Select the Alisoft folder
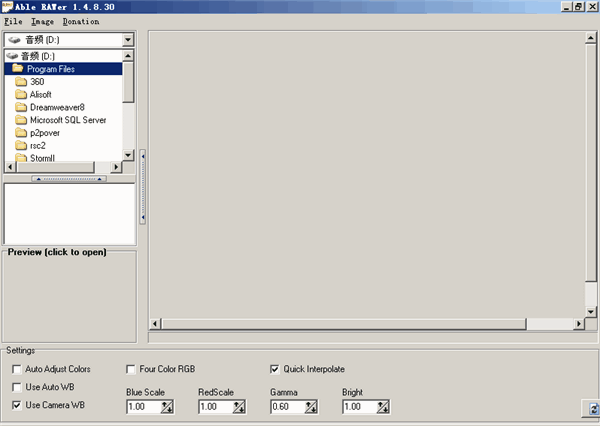600x426 pixels. [41, 94]
